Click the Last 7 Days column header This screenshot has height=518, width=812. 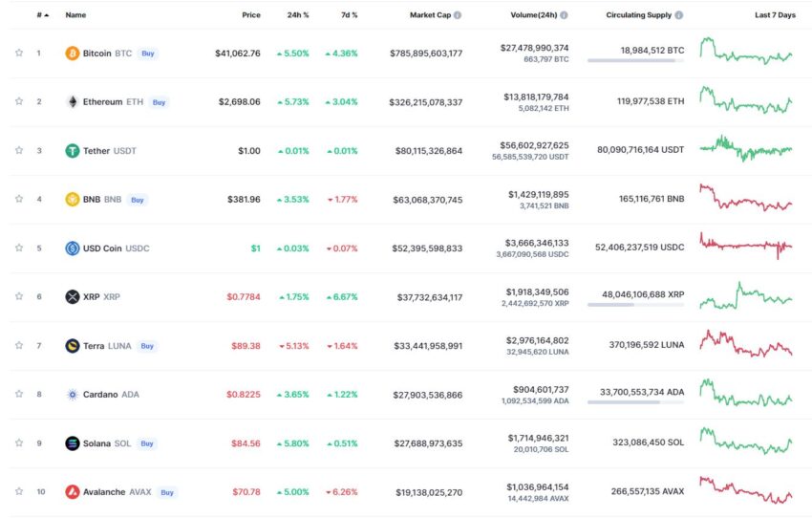[775, 15]
